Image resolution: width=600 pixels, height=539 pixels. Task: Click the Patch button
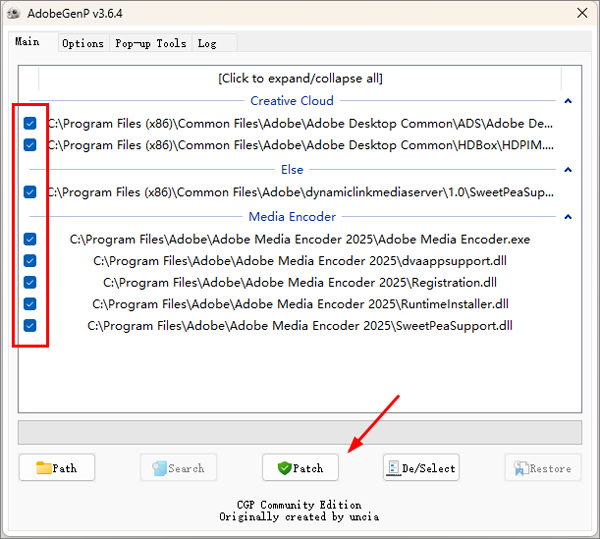[300, 467]
